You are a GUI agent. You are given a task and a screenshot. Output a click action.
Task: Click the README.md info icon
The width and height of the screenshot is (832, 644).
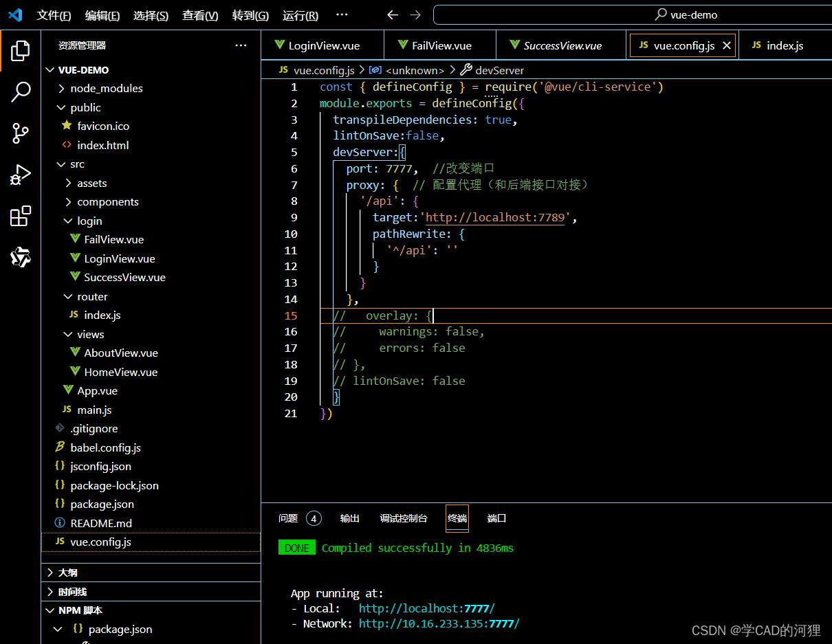point(60,523)
